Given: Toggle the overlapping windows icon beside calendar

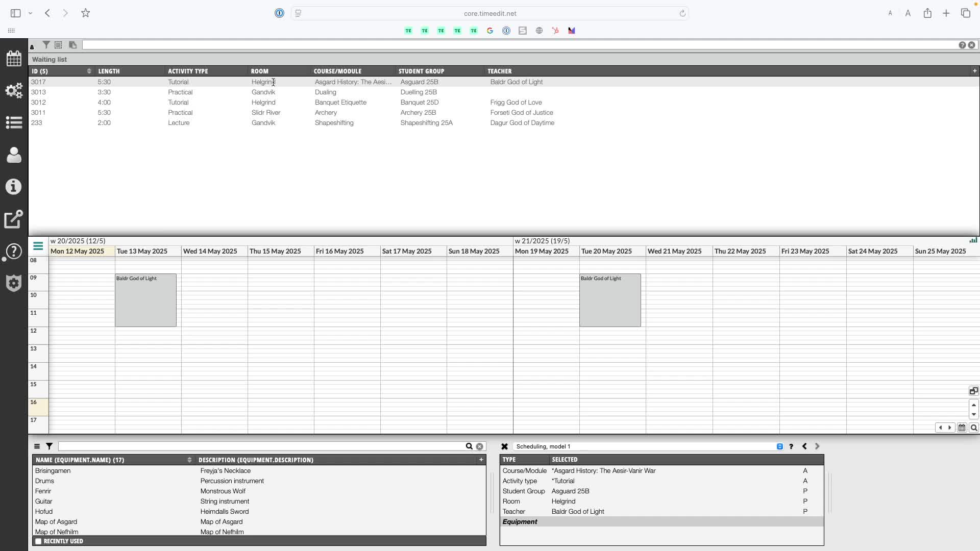Looking at the screenshot, I should 973,391.
